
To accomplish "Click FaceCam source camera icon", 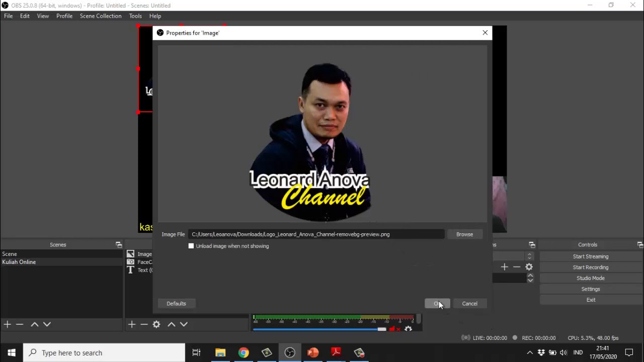I will (130, 262).
